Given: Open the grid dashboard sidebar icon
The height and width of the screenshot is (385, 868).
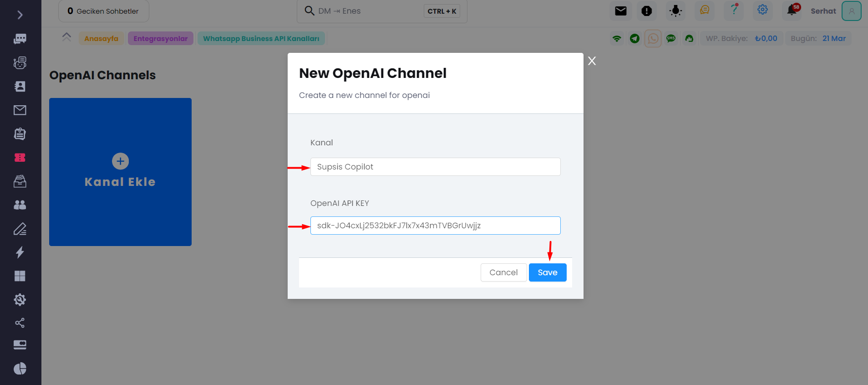Looking at the screenshot, I should 20,276.
